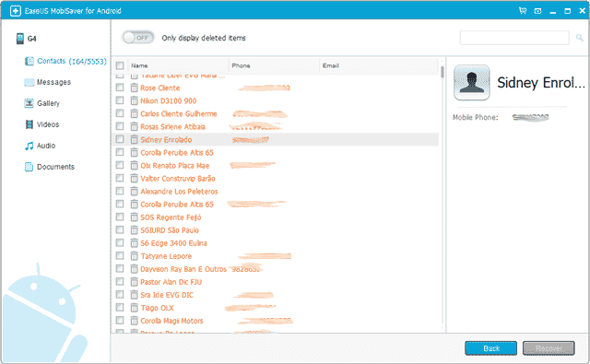Image resolution: width=590 pixels, height=364 pixels.
Task: Select the Pastor Alan Dic FJU contact
Action: point(171,282)
